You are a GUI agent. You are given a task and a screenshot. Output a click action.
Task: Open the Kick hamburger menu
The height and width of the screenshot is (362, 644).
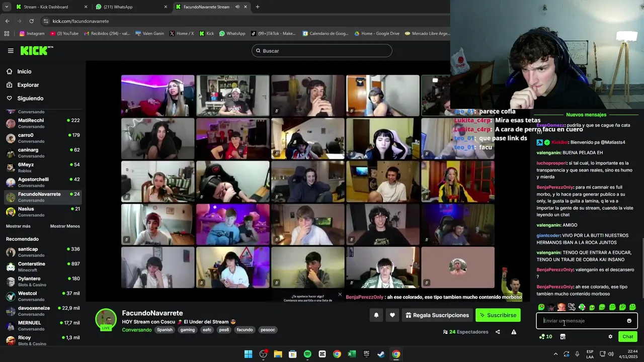click(11, 51)
